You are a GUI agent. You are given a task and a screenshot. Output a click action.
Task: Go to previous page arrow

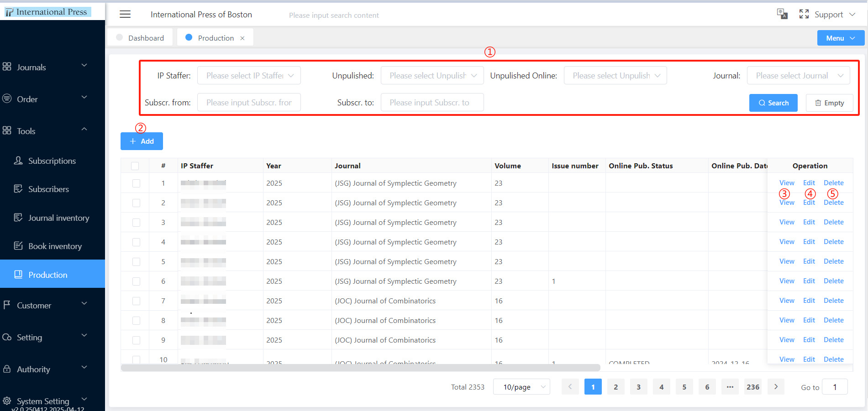[x=570, y=387]
